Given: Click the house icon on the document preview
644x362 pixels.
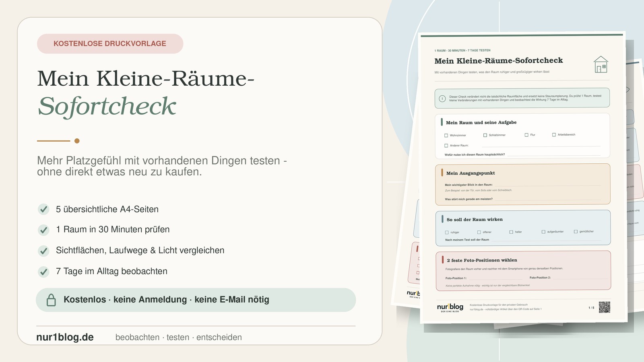Looking at the screenshot, I should coord(601,64).
